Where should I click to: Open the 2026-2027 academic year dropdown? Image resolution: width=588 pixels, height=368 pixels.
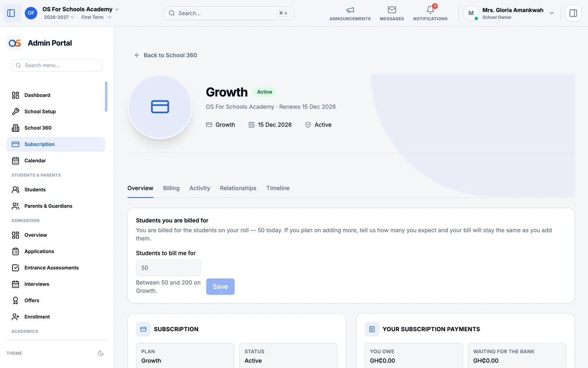59,17
